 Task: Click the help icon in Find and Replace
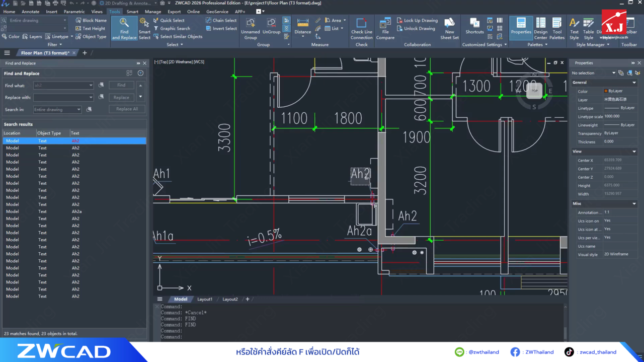pos(140,74)
